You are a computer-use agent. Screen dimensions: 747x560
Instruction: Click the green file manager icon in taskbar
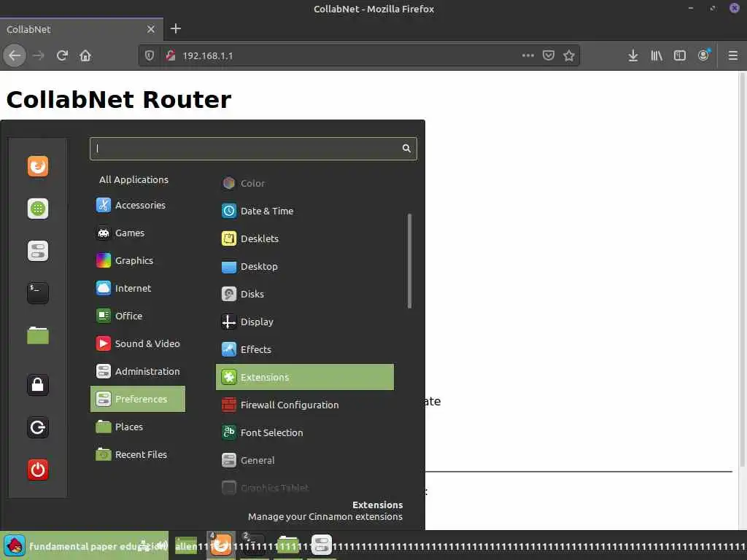click(287, 545)
